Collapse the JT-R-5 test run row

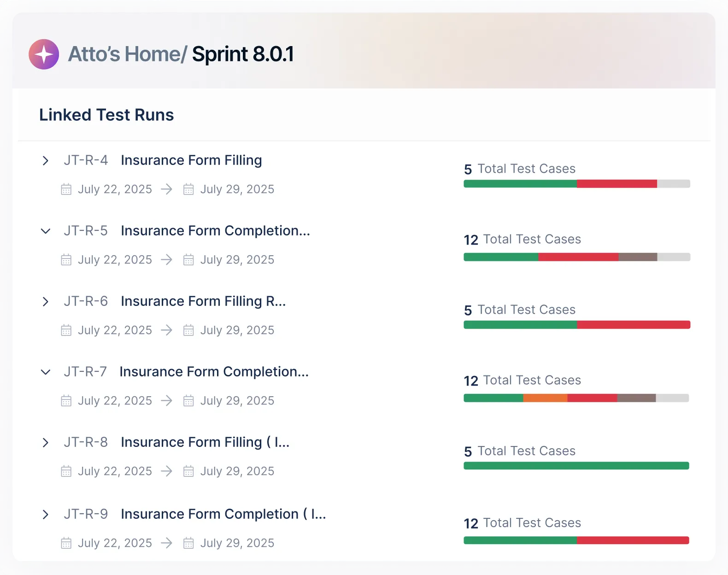[x=45, y=231]
